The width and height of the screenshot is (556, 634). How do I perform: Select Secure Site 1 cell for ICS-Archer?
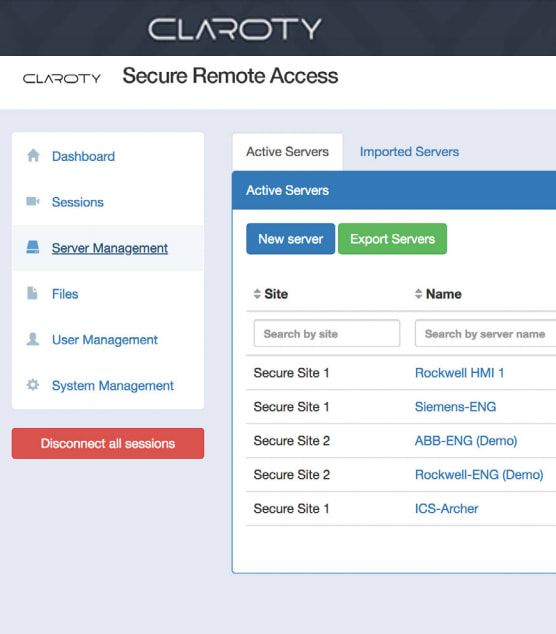(291, 508)
